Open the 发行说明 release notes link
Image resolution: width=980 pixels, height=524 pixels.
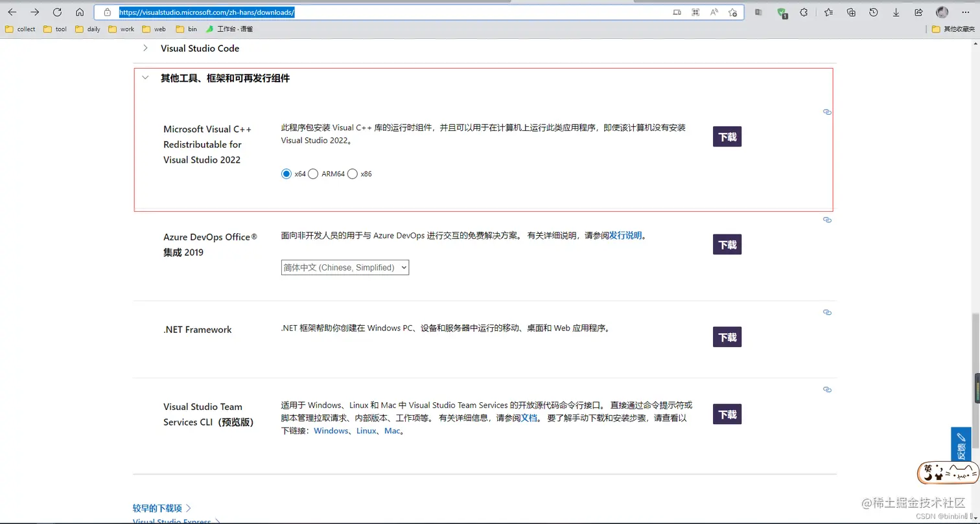pyautogui.click(x=625, y=236)
